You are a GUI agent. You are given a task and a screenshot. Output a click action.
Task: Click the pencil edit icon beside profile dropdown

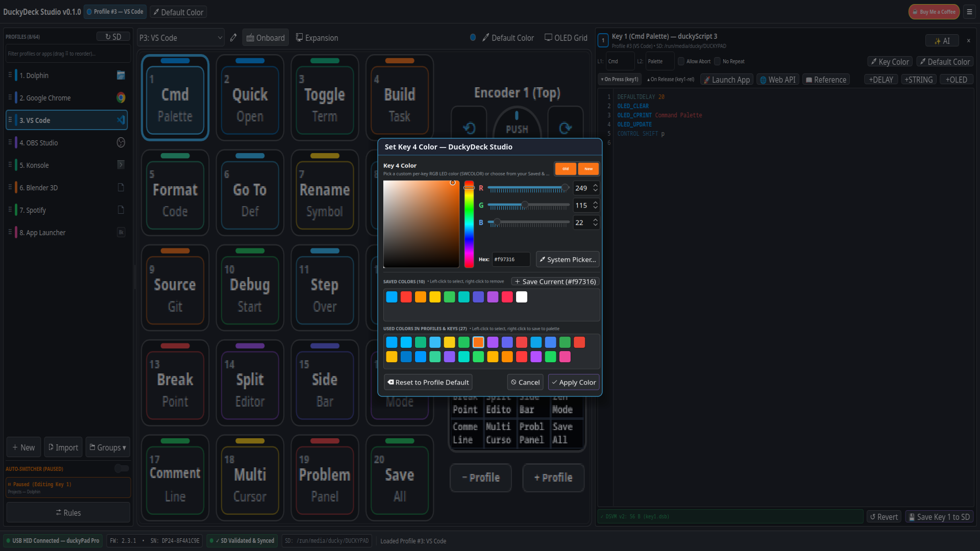[233, 38]
